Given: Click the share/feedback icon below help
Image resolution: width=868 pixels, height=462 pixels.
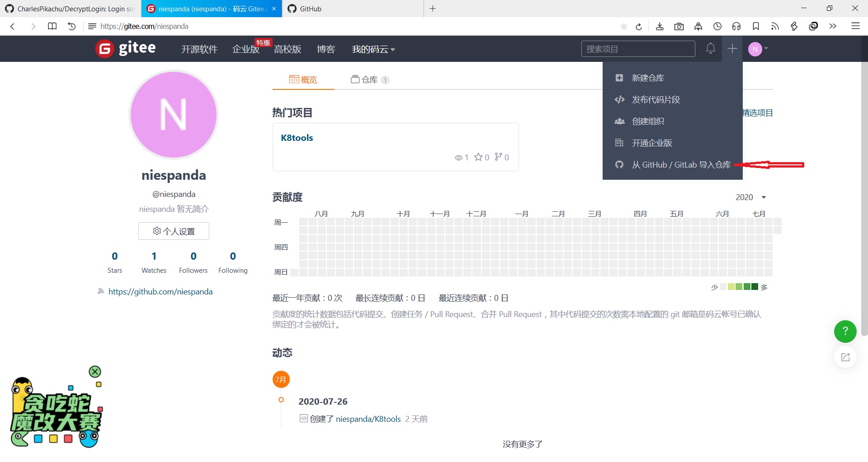Looking at the screenshot, I should coord(845,357).
